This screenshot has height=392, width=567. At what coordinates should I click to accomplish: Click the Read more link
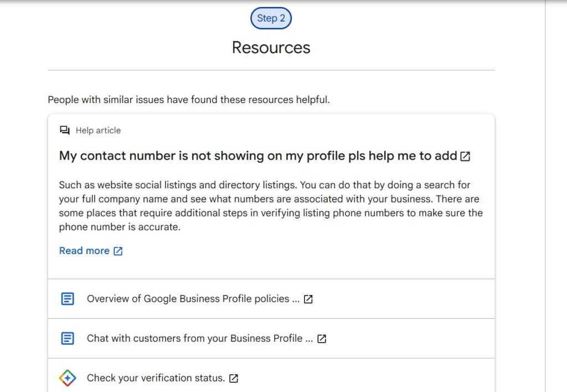pyautogui.click(x=84, y=251)
